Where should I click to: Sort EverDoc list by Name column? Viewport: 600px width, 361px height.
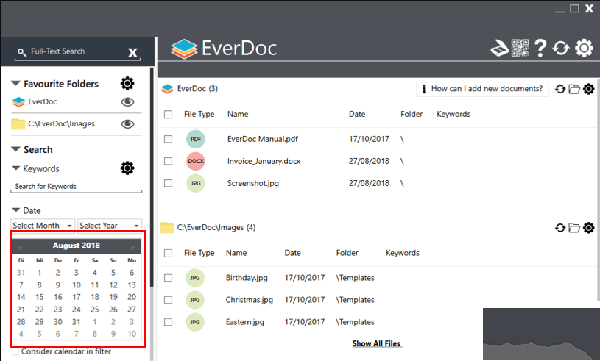click(238, 114)
